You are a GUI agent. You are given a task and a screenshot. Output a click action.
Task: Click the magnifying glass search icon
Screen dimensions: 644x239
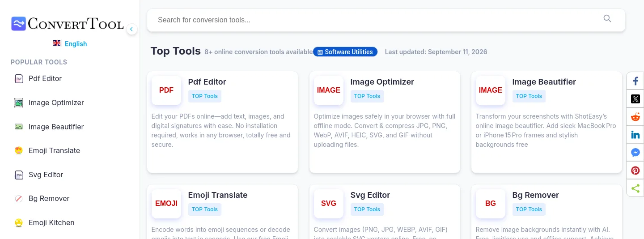coord(607,18)
